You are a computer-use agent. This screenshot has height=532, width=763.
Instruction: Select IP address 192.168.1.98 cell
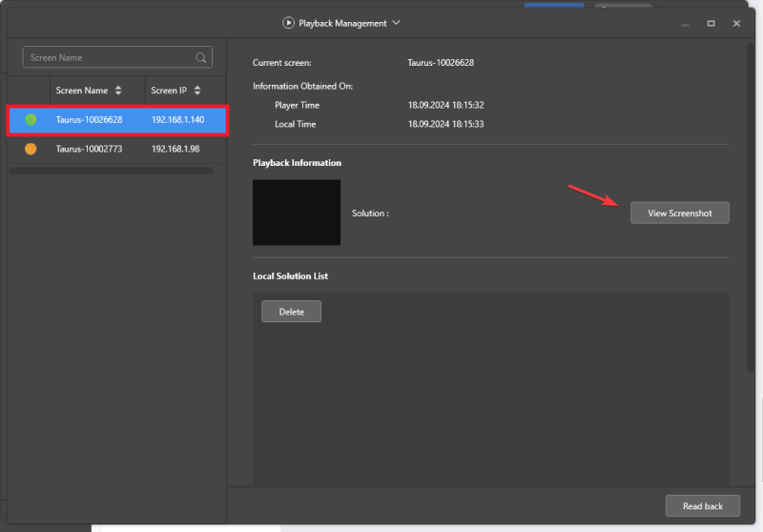click(175, 149)
